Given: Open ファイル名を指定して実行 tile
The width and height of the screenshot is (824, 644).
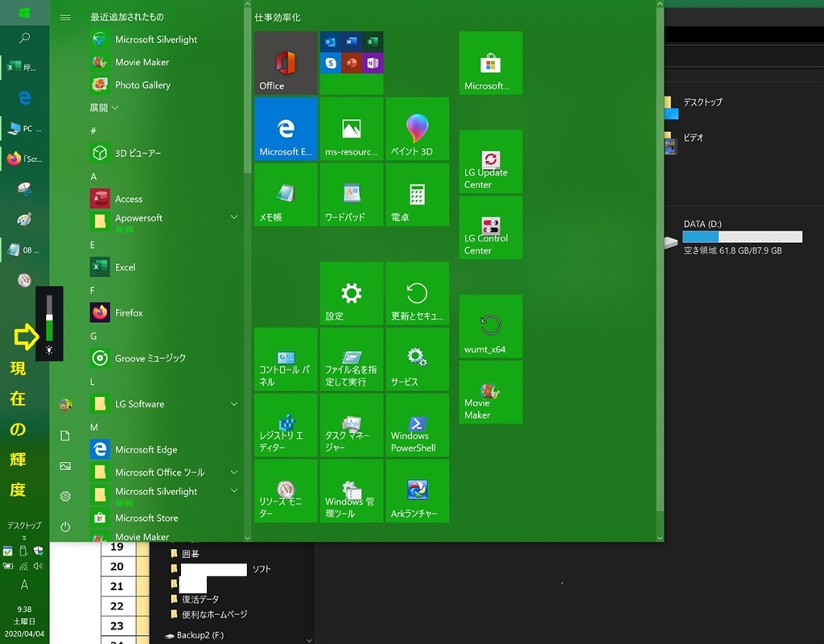Looking at the screenshot, I should click(x=352, y=358).
